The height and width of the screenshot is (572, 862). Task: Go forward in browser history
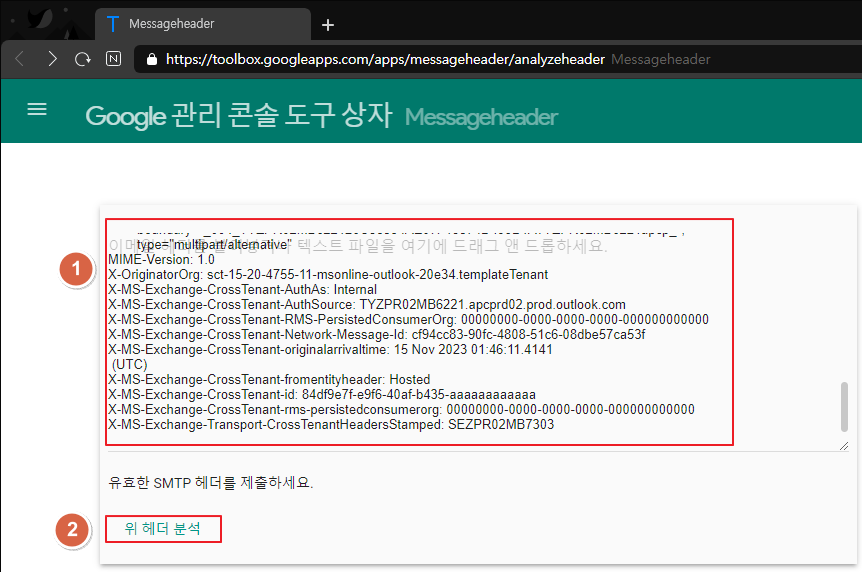pyautogui.click(x=52, y=59)
